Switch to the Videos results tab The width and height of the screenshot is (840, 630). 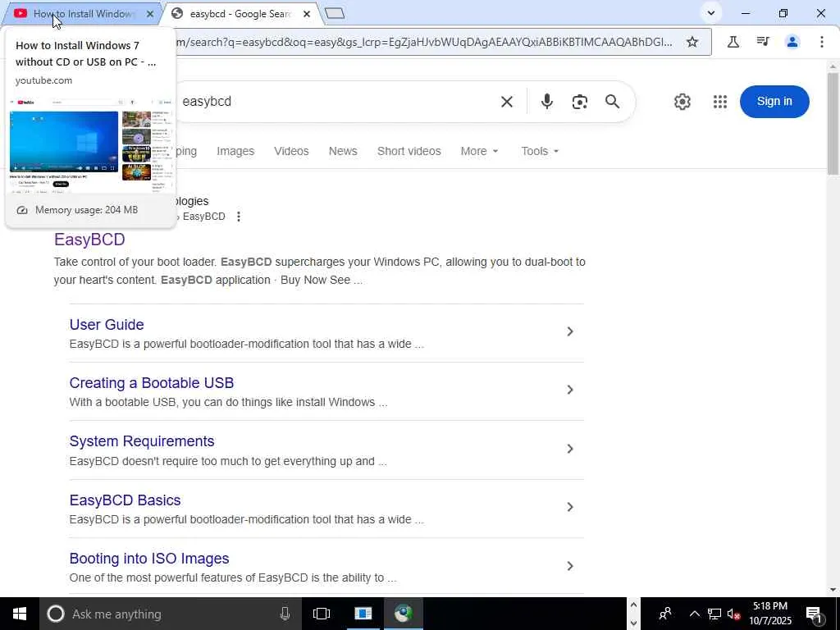tap(291, 151)
